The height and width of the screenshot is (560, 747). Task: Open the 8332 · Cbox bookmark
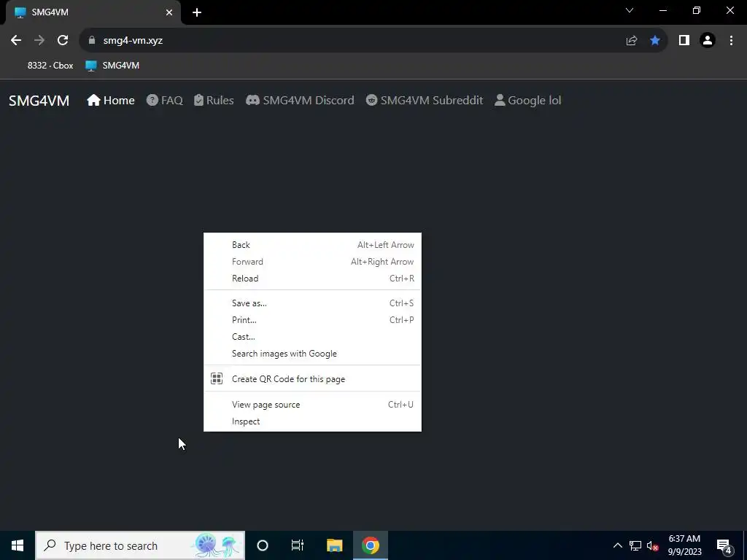pos(50,66)
